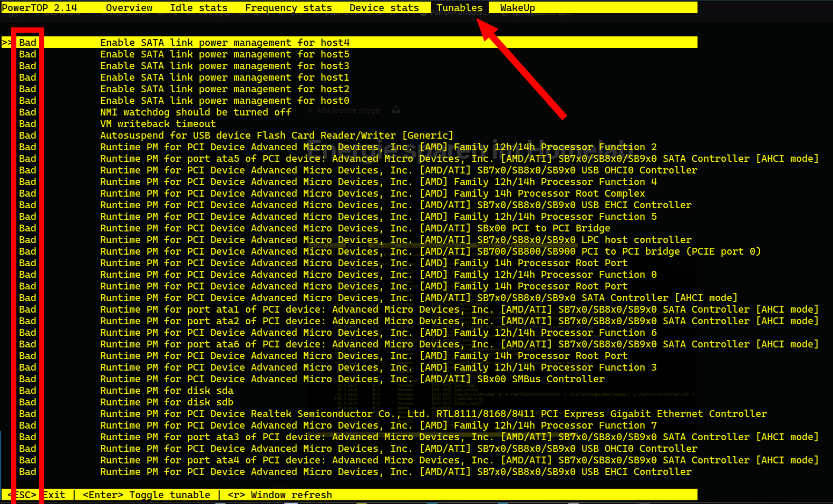Image resolution: width=833 pixels, height=504 pixels.
Task: Click the r Window refresh hint
Action: pyautogui.click(x=280, y=495)
